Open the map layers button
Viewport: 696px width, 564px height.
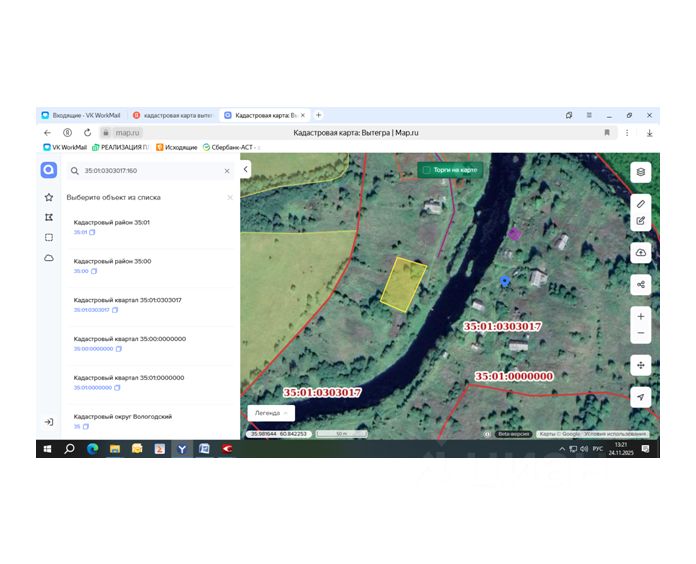tap(641, 172)
